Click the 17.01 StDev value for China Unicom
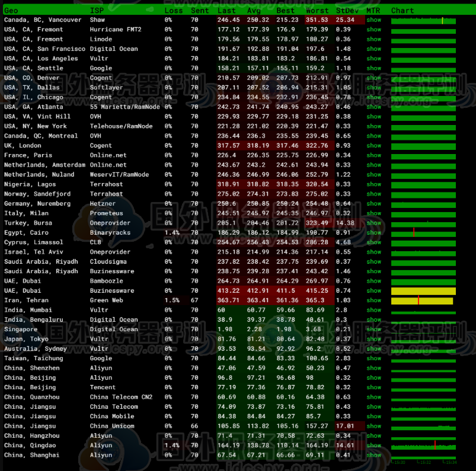476x471 pixels. [x=345, y=426]
